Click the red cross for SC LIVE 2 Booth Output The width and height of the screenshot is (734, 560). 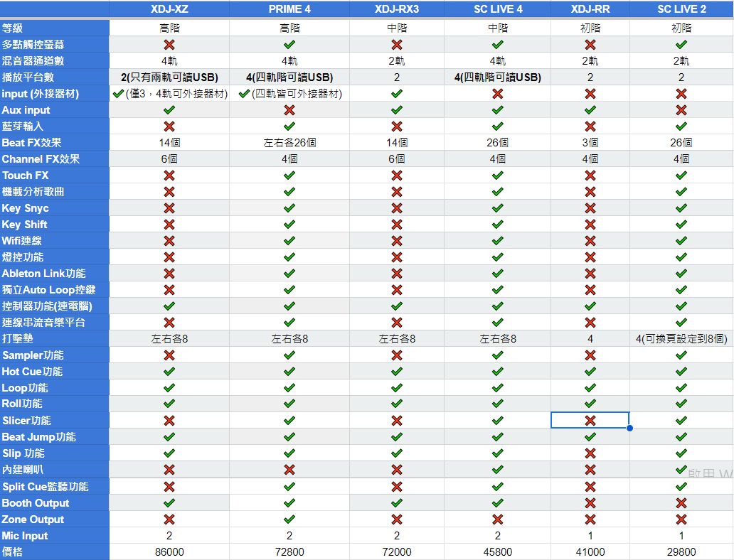[681, 503]
